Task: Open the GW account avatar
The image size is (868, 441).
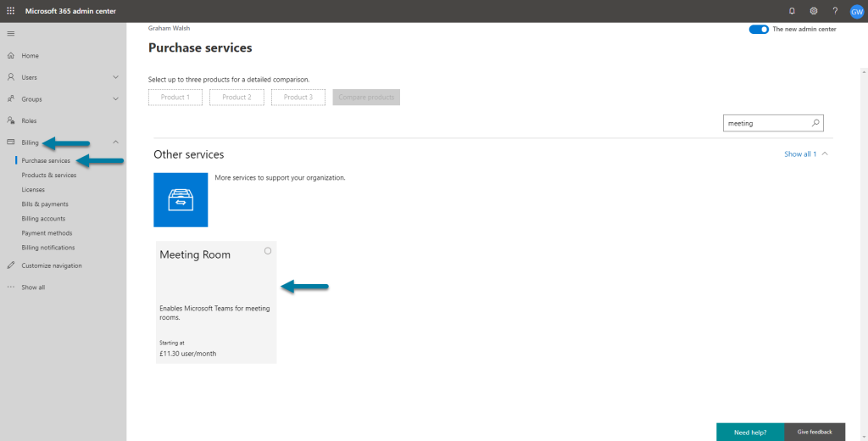Action: pos(857,11)
